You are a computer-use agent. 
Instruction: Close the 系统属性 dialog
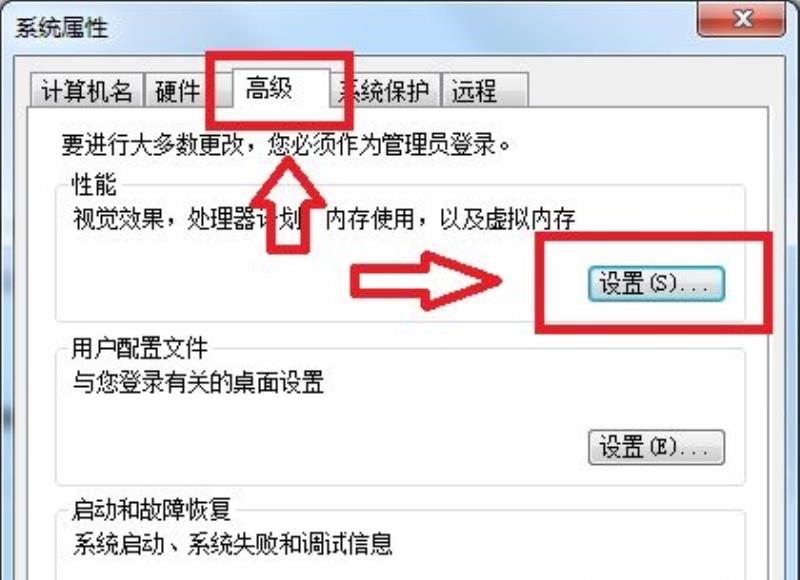(x=741, y=19)
